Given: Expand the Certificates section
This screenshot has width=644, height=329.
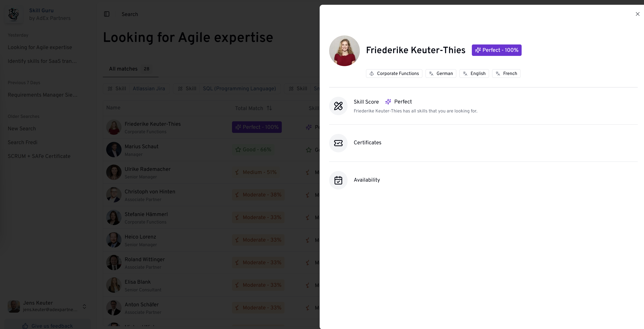Looking at the screenshot, I should tap(367, 143).
